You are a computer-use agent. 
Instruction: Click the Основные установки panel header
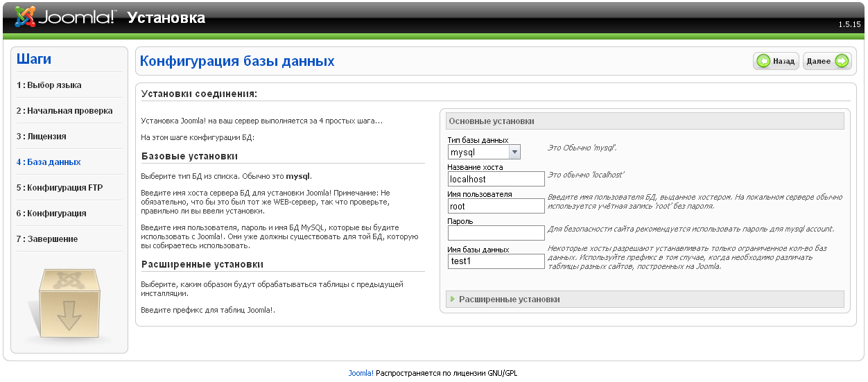coord(645,121)
